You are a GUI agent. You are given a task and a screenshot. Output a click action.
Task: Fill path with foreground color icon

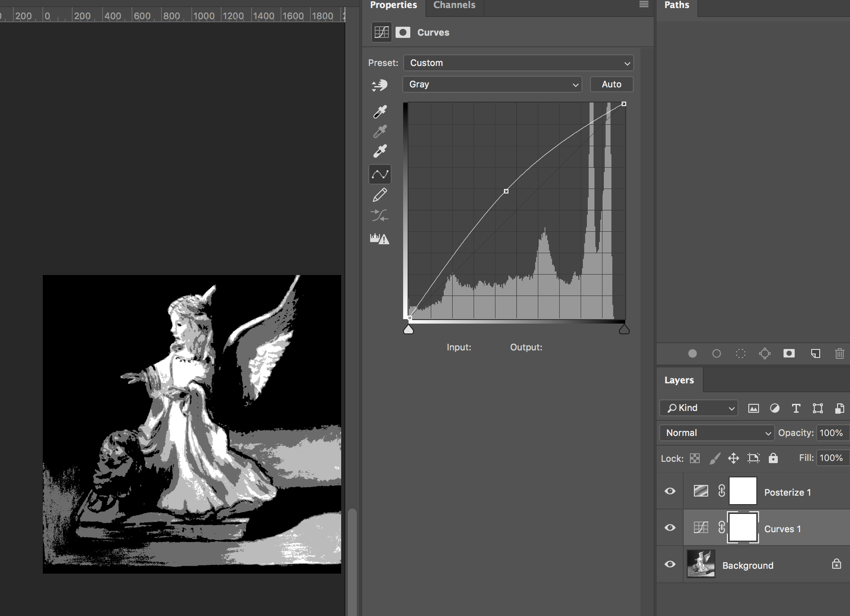(693, 353)
